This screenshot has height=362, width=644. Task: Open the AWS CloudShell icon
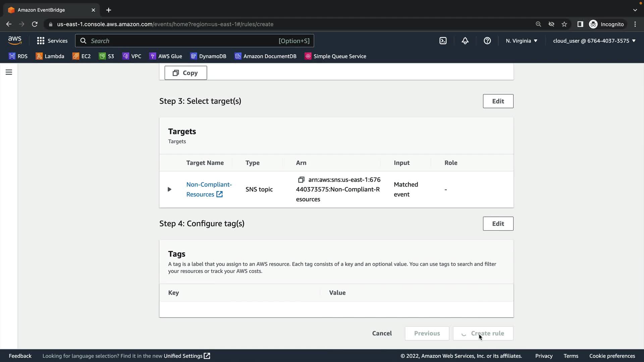[443, 41]
